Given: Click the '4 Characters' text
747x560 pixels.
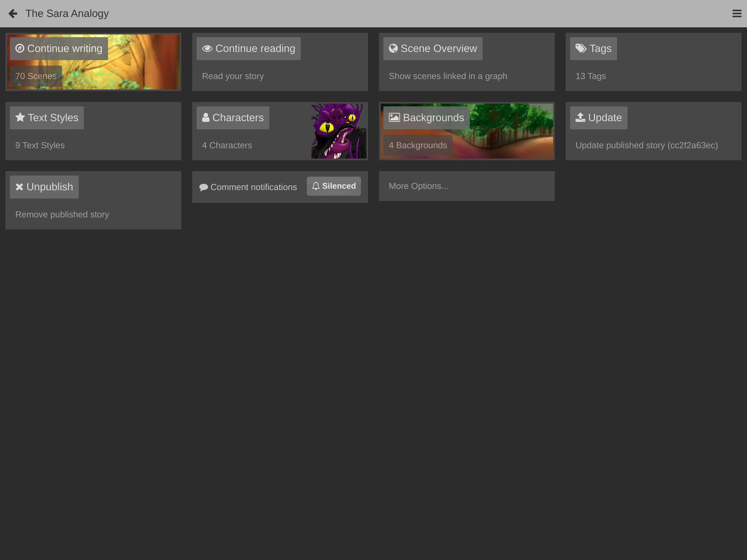Looking at the screenshot, I should coord(227,145).
